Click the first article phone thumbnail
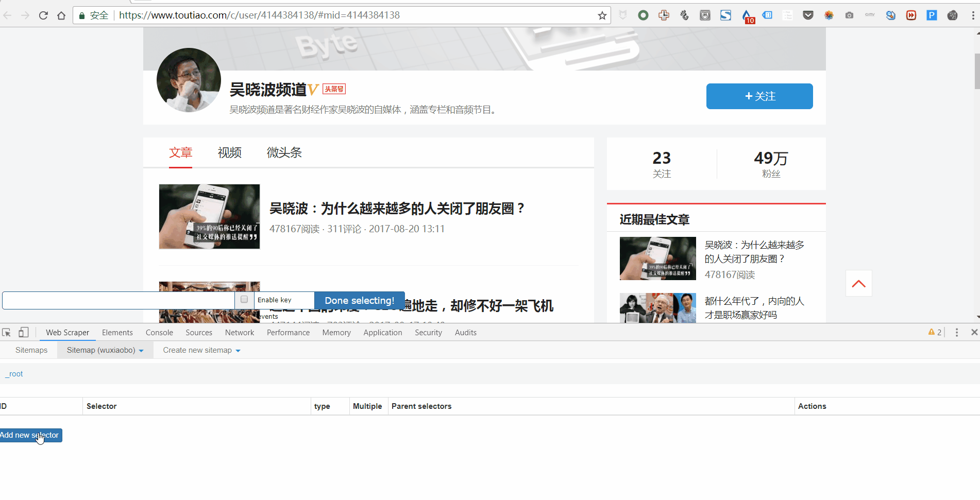980x500 pixels. (210, 217)
